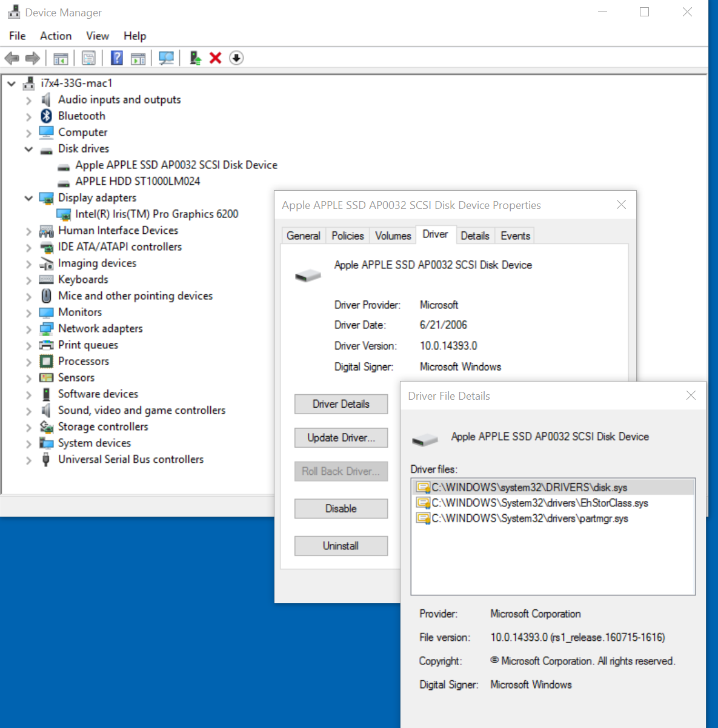Click the Mice and other pointing devices icon

(47, 296)
